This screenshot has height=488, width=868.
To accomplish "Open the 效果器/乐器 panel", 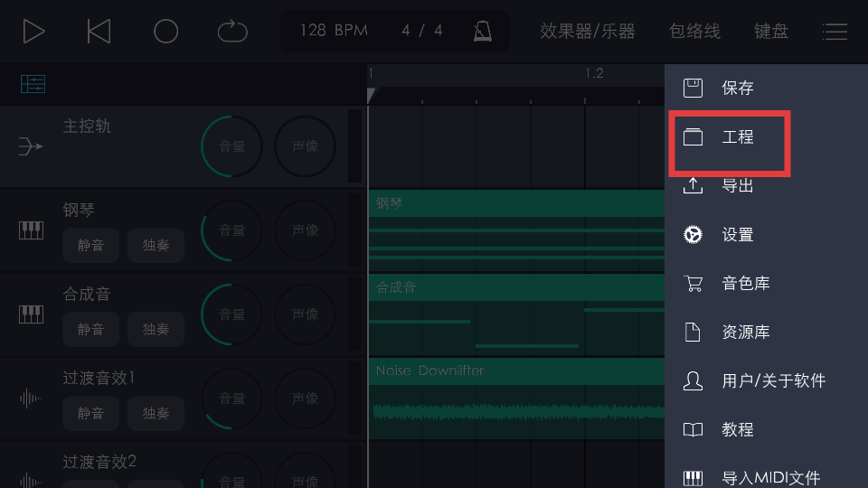I will click(588, 32).
